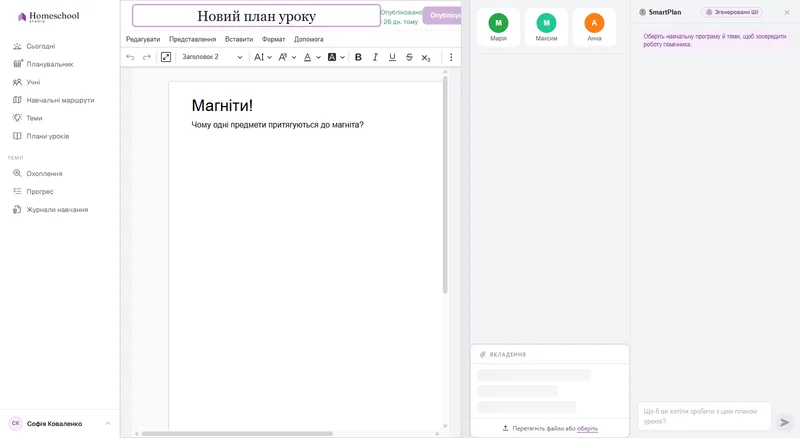Send message with the SmartPlan arrow icon
This screenshot has width=800, height=438.
(x=785, y=422)
